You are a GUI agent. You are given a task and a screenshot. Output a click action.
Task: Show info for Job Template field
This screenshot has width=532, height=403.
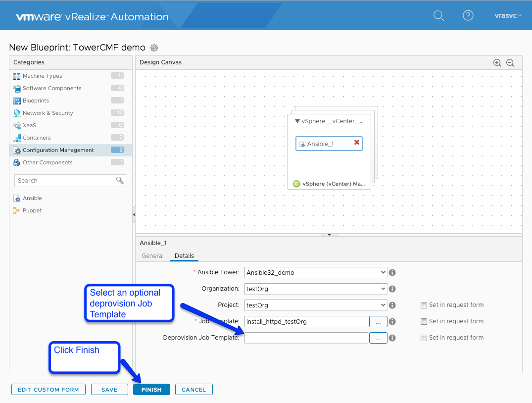coord(392,321)
